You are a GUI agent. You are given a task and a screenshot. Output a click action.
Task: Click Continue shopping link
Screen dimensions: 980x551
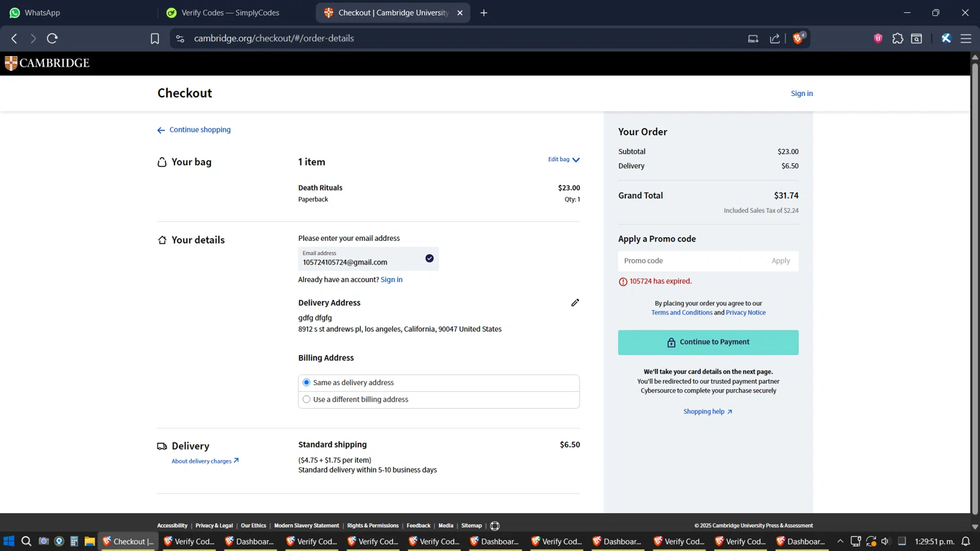coord(194,130)
